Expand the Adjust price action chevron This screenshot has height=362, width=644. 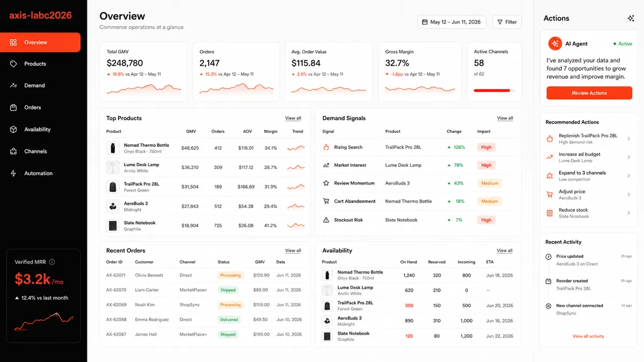(628, 195)
